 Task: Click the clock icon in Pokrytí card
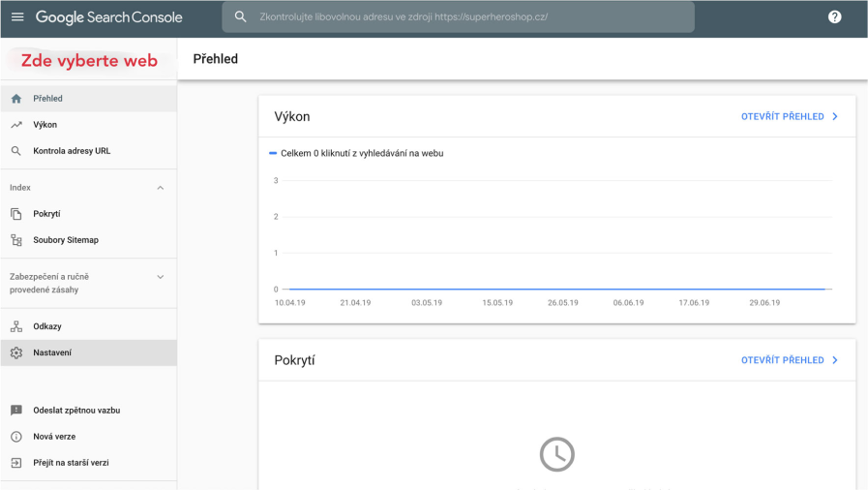pyautogui.click(x=556, y=454)
